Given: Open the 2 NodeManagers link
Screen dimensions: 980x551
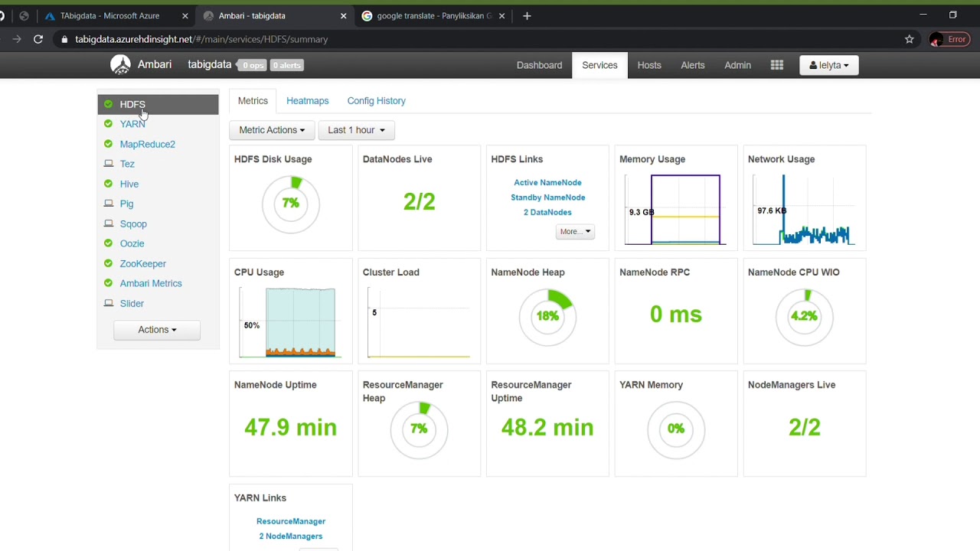Looking at the screenshot, I should pos(291,536).
